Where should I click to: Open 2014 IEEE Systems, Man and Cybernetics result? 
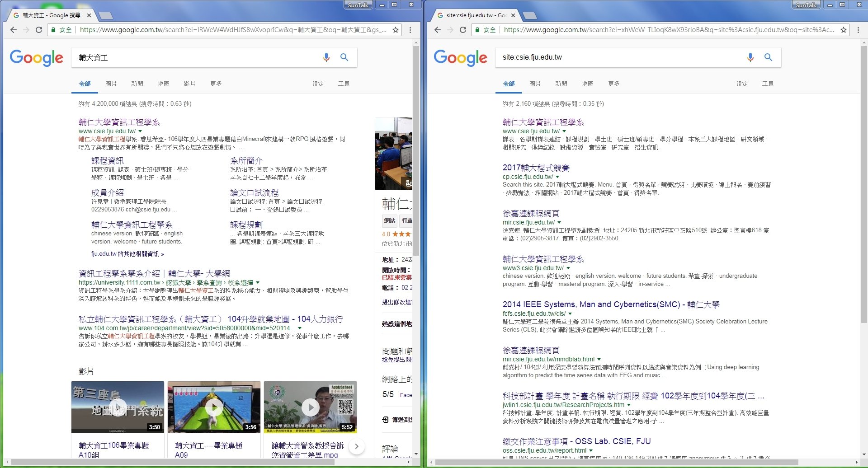click(x=611, y=304)
